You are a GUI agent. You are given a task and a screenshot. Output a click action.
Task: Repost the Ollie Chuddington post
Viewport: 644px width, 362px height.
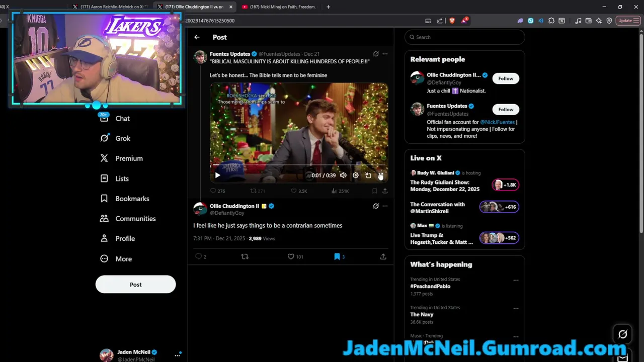245,256
